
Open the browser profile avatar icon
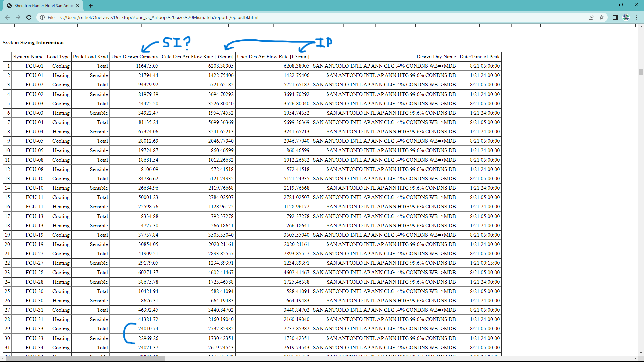(626, 17)
